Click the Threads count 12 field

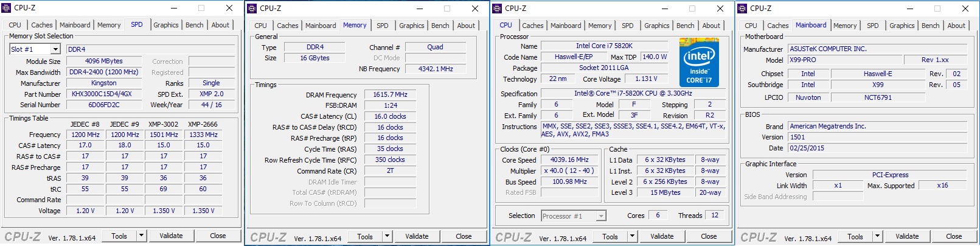714,215
